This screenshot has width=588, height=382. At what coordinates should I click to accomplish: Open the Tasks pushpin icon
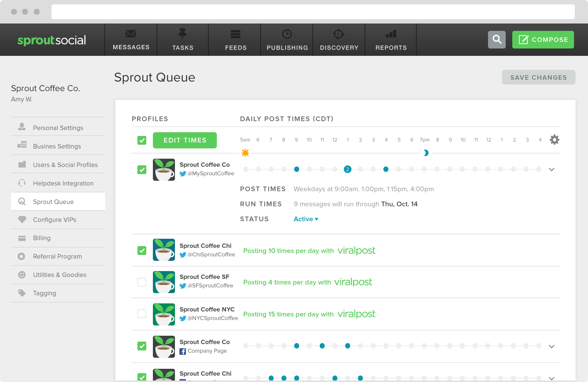pyautogui.click(x=182, y=34)
